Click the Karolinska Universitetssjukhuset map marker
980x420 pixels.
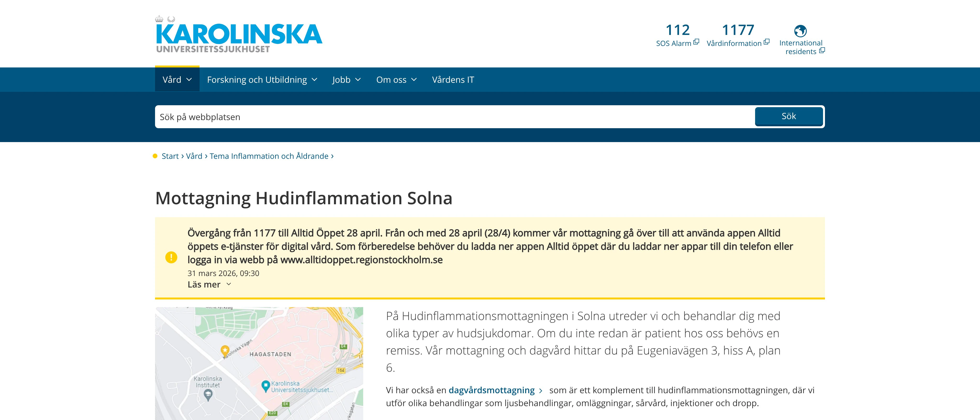[266, 386]
